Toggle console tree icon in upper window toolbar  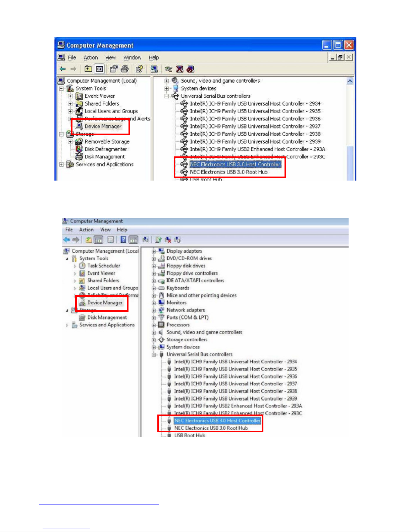(99, 69)
